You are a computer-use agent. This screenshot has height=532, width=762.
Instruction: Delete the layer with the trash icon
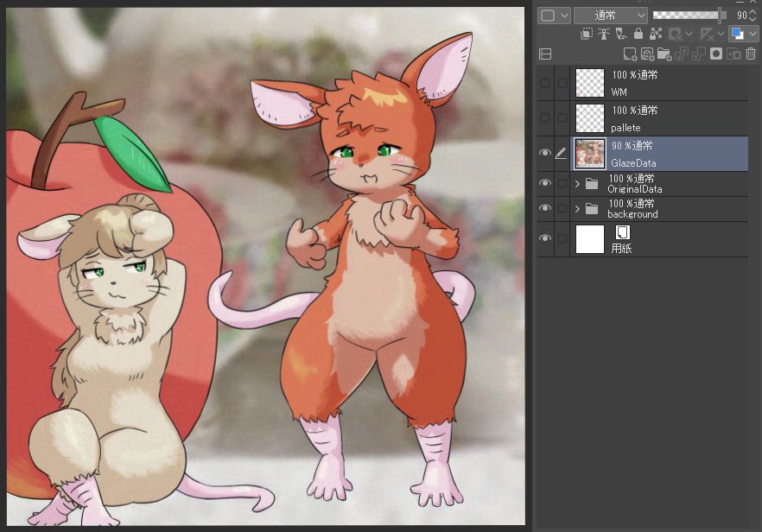click(750, 54)
